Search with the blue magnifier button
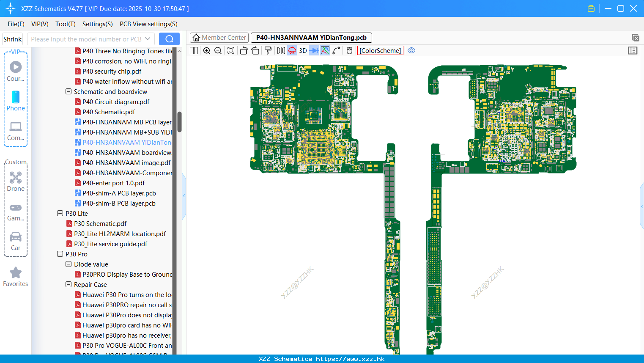The image size is (644, 363). (169, 39)
